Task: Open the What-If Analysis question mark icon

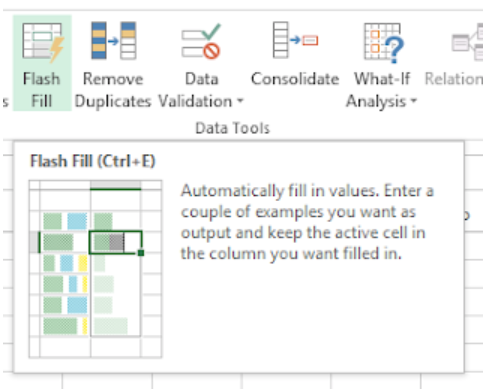Action: tap(383, 42)
